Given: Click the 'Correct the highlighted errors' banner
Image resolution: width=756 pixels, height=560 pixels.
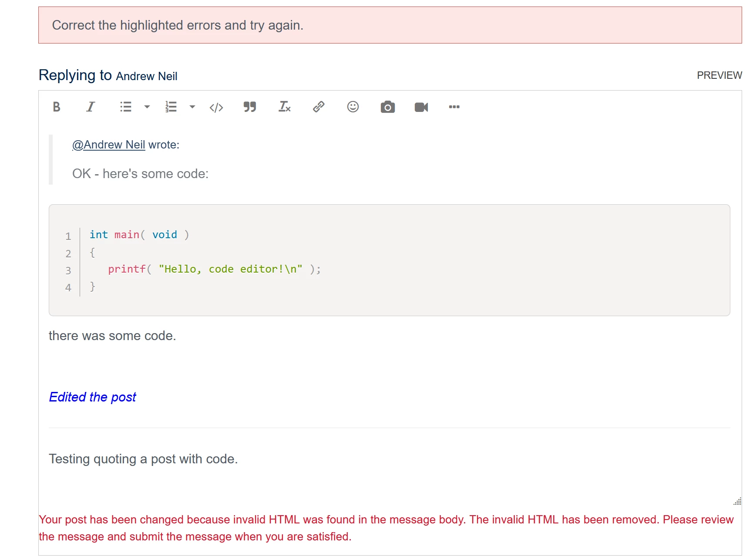Looking at the screenshot, I should point(390,25).
